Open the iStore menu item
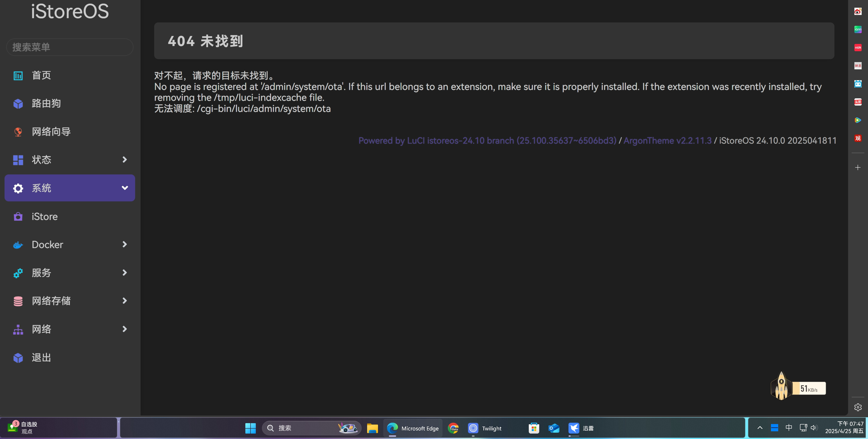Image resolution: width=868 pixels, height=439 pixels. point(44,217)
